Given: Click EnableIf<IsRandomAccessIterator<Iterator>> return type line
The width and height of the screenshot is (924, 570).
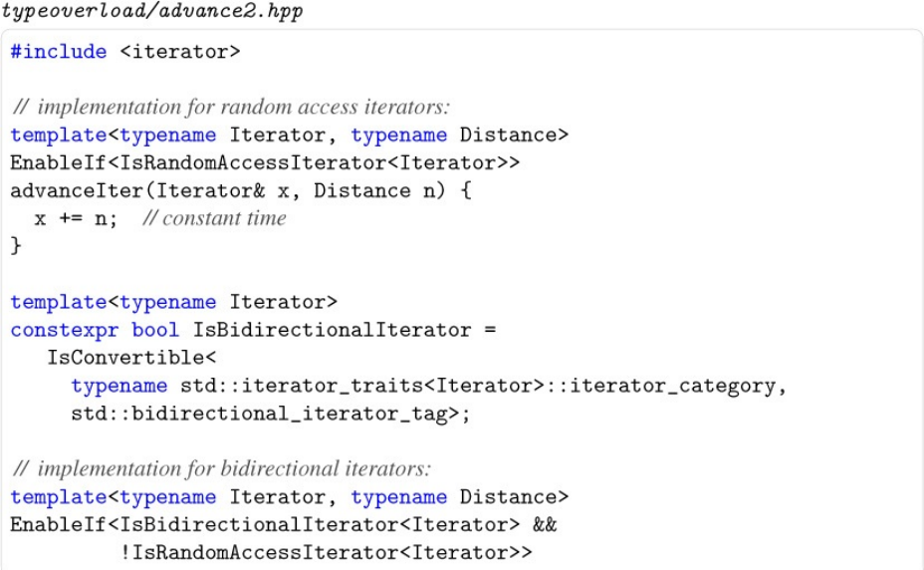Looking at the screenshot, I should point(265,162).
